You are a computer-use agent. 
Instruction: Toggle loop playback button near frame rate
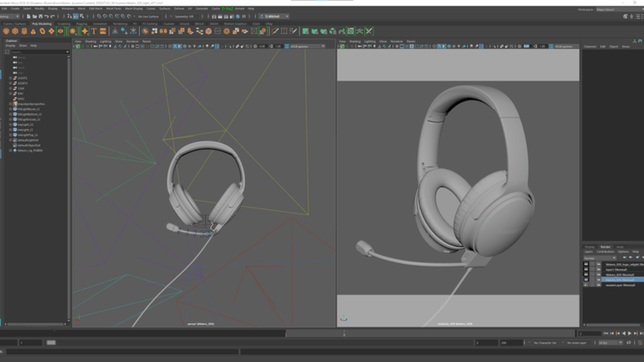[x=629, y=342]
